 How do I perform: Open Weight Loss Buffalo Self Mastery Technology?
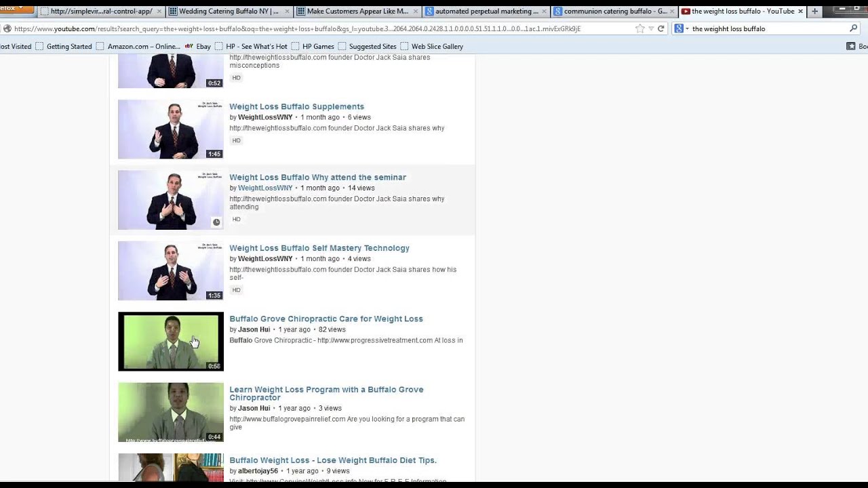pyautogui.click(x=319, y=248)
